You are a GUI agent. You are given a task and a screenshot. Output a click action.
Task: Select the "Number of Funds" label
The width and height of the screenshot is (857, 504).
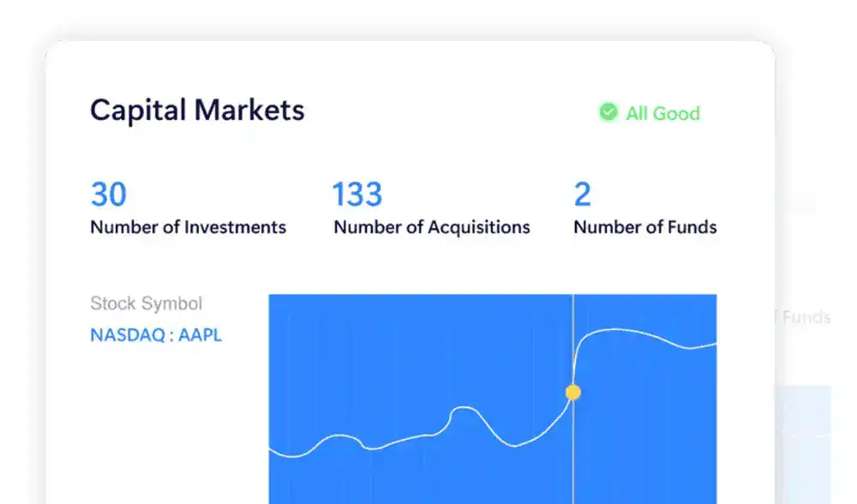[644, 227]
